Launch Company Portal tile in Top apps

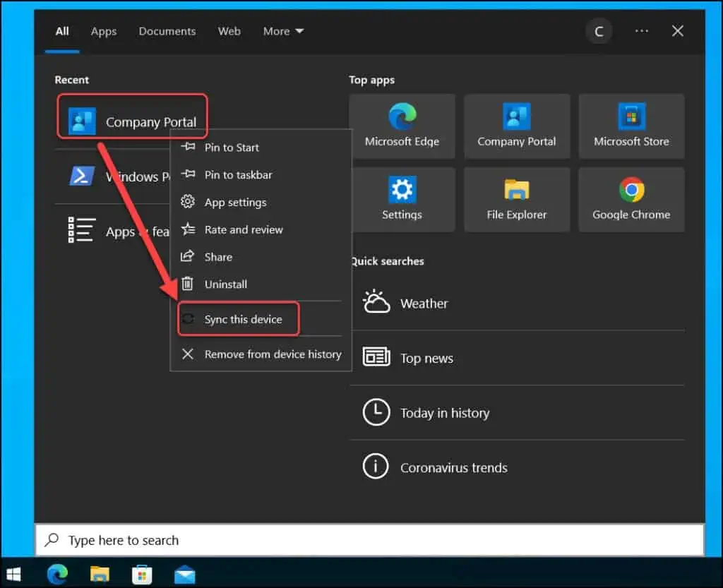point(516,126)
